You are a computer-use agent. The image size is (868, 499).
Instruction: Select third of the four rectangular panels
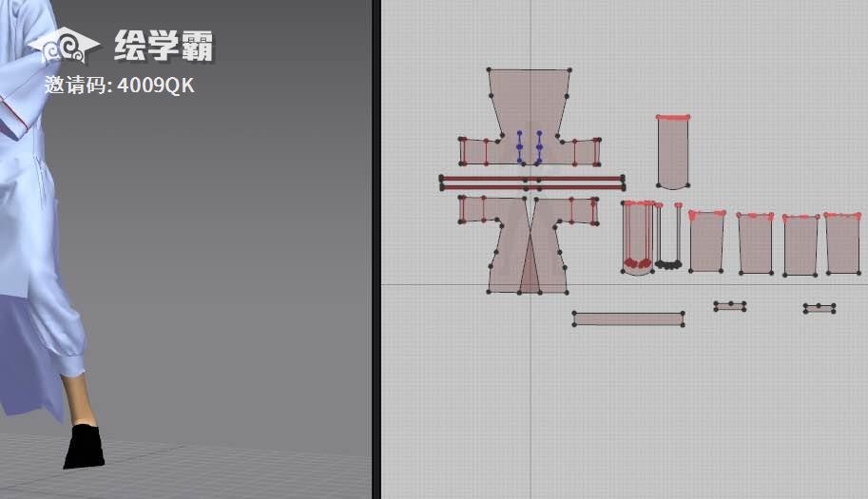(800, 245)
